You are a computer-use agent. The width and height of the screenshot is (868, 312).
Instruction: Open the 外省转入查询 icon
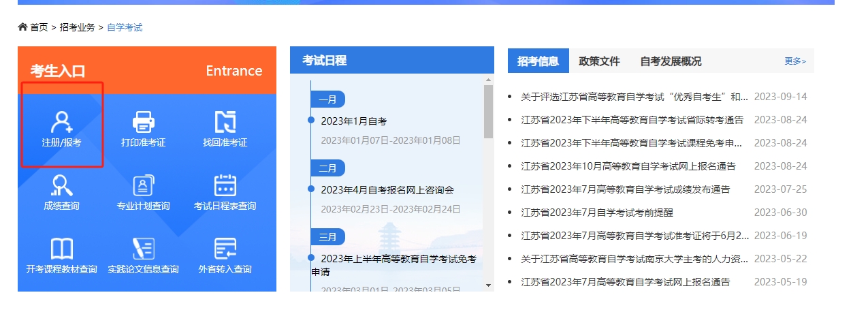(225, 249)
